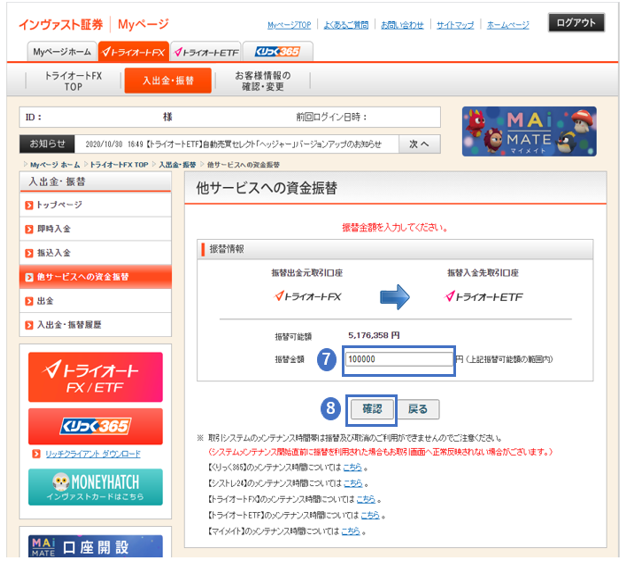The width and height of the screenshot is (627, 566).
Task: Click the arrow icon beside 入出金・振替履歴
Action: [29, 325]
